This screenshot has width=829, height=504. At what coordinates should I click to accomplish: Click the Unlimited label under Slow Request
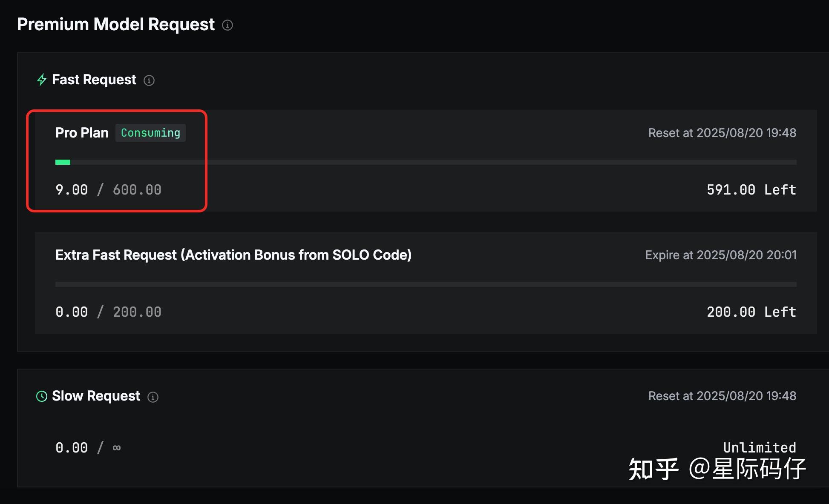pyautogui.click(x=759, y=447)
